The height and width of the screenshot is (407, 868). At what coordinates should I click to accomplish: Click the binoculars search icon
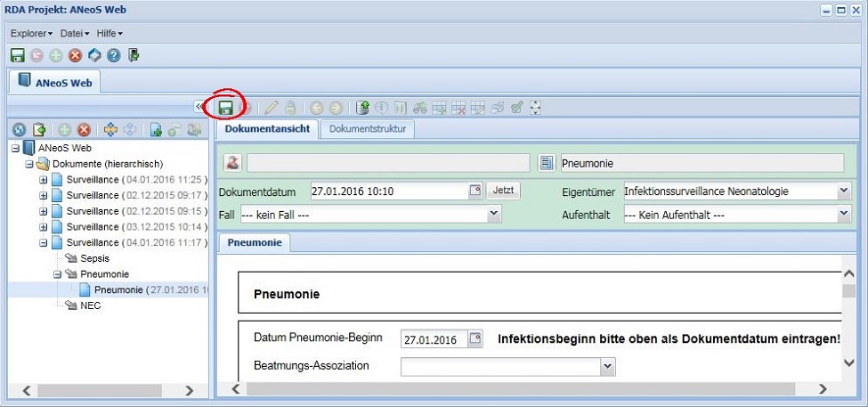419,108
